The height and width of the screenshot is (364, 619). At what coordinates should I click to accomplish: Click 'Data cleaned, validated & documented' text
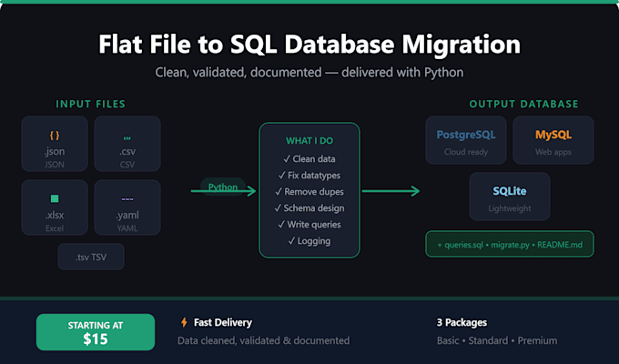click(x=263, y=340)
